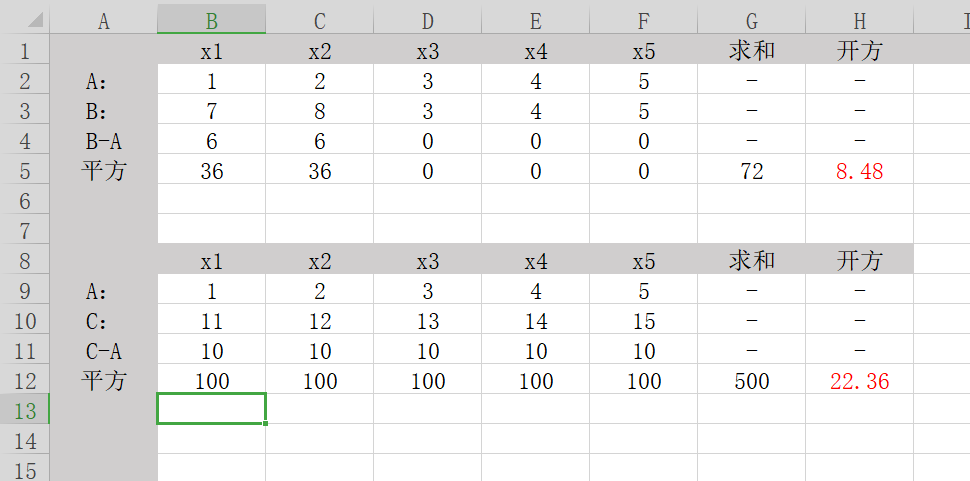Select row 10 header
Image resolution: width=970 pixels, height=481 pixels.
(x=25, y=320)
